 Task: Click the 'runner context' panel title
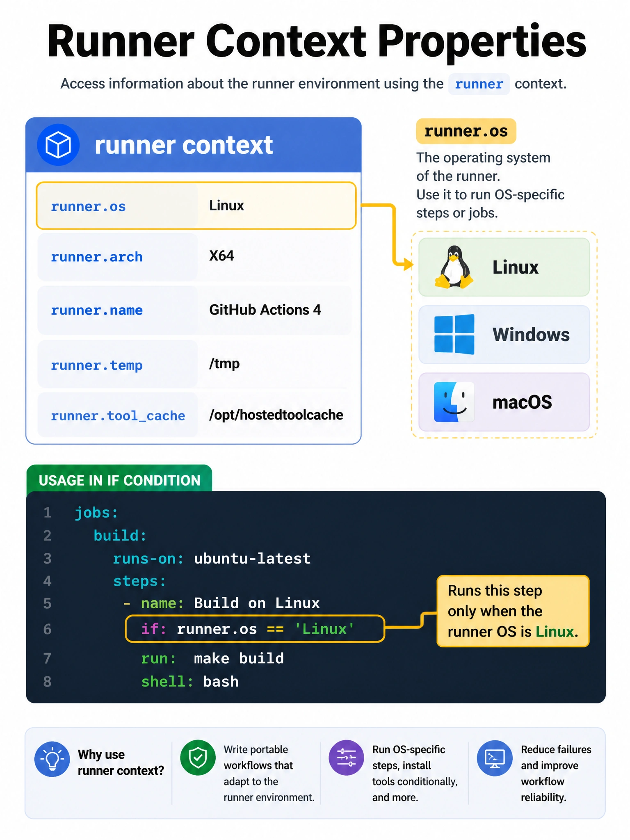(184, 145)
